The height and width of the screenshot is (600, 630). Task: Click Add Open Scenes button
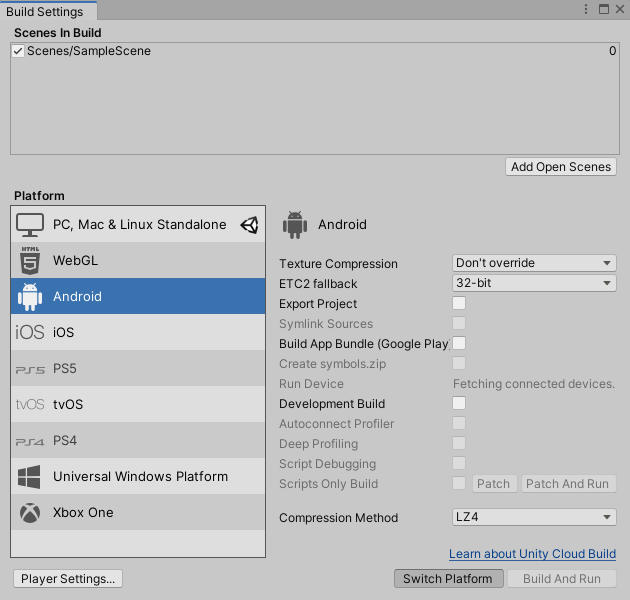(561, 167)
